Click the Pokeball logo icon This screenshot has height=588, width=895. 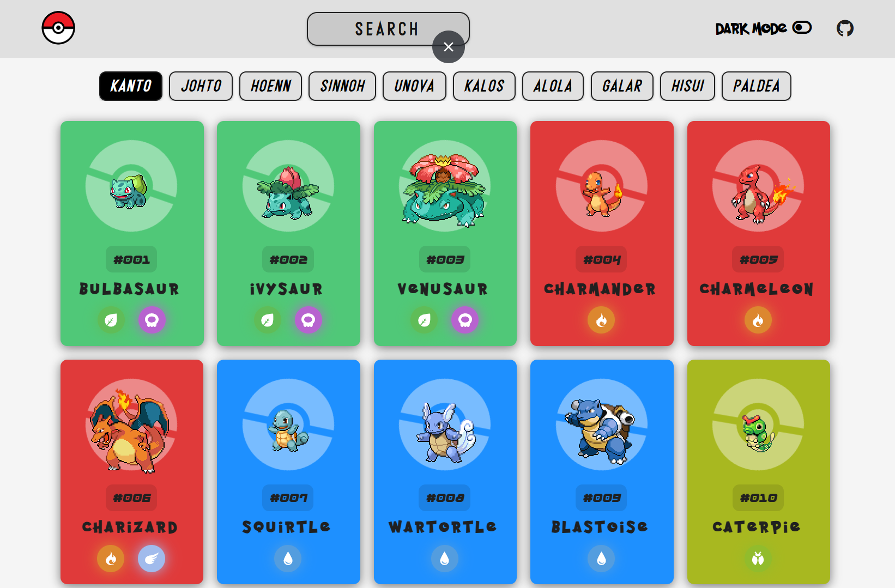pyautogui.click(x=58, y=28)
